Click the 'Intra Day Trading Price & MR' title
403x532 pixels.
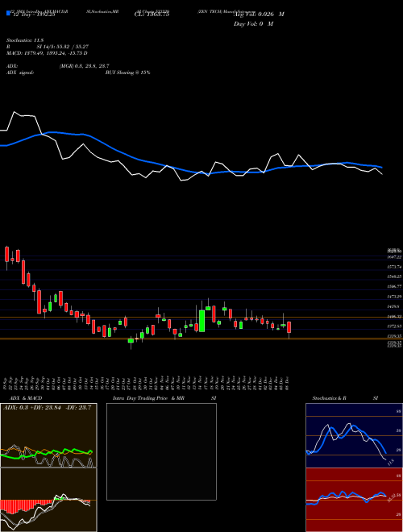pos(148,398)
